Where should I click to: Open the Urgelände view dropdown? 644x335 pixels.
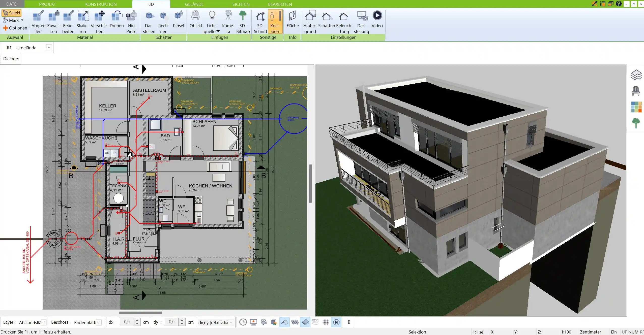[x=49, y=47]
